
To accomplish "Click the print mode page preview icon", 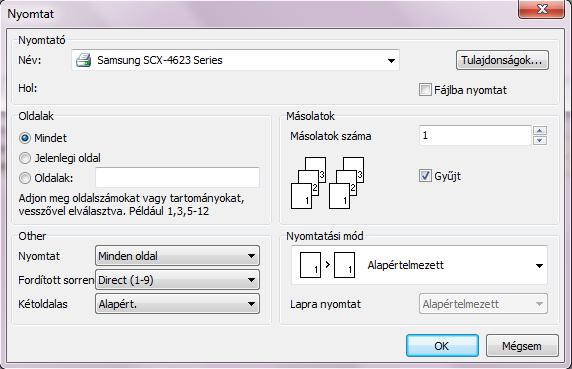I will (327, 265).
